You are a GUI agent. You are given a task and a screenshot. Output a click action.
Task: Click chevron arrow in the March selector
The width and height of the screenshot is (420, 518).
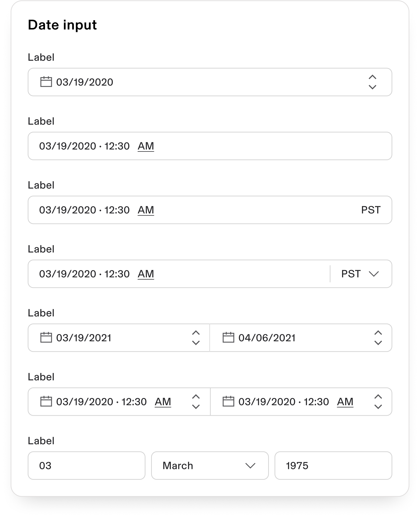(250, 465)
